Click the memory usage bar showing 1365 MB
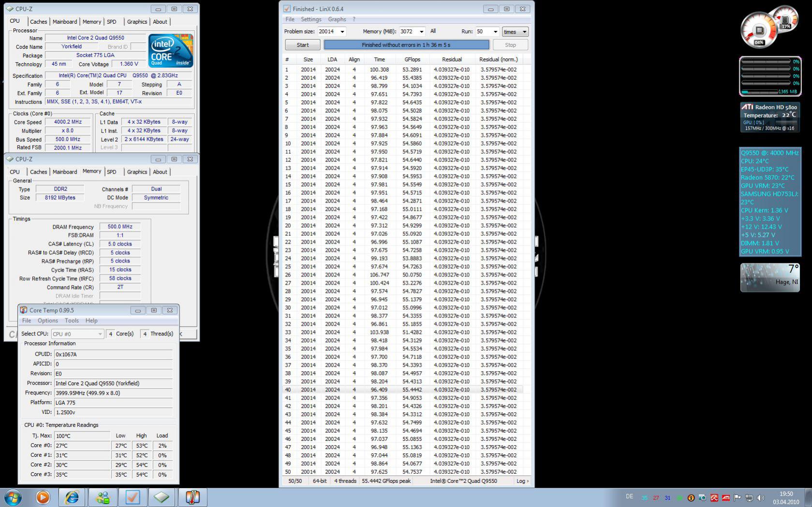The image size is (812, 507). coord(770,91)
